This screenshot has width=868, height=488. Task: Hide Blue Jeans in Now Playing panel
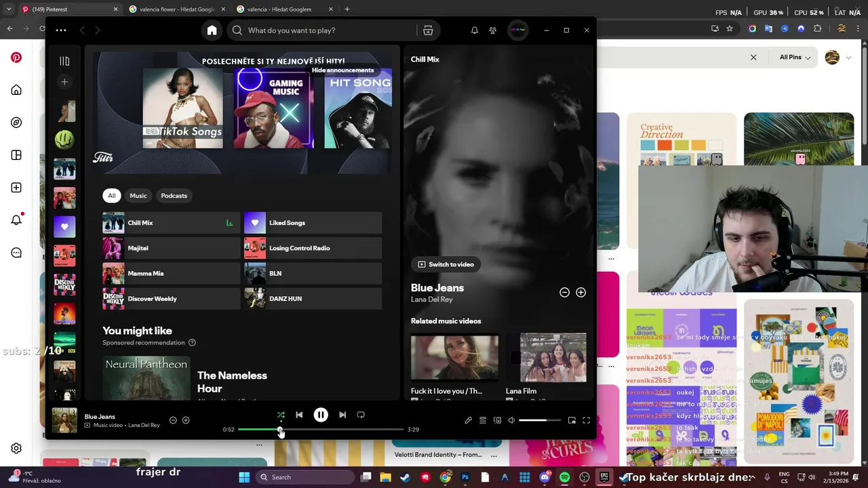(564, 292)
